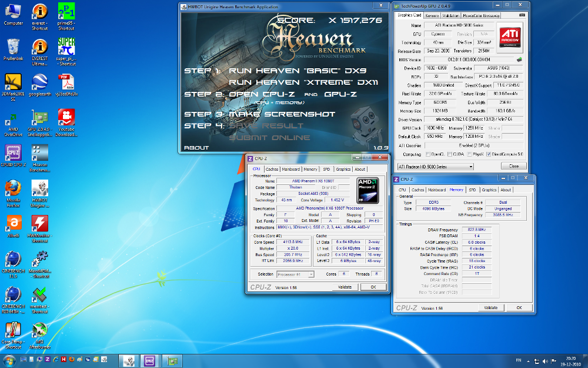Open Validation tab in GPU-Z
Viewport: 588px width, 368px height.
tap(450, 15)
